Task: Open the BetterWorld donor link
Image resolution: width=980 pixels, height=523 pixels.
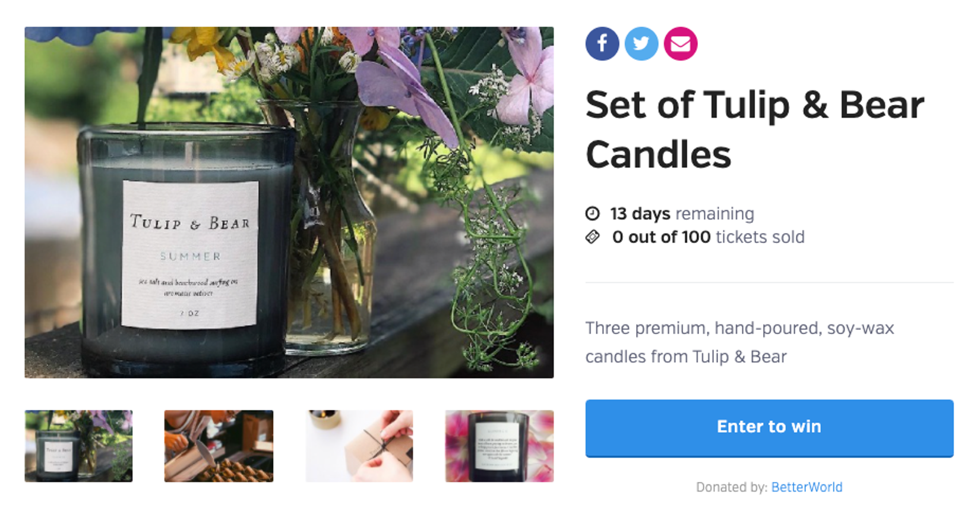Action: [x=807, y=487]
